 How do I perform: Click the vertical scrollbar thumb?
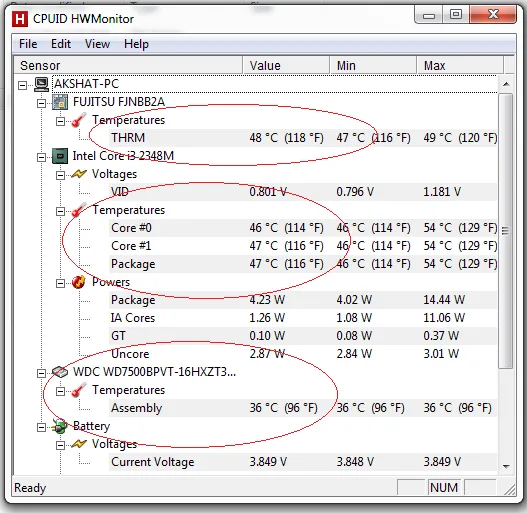click(x=505, y=231)
